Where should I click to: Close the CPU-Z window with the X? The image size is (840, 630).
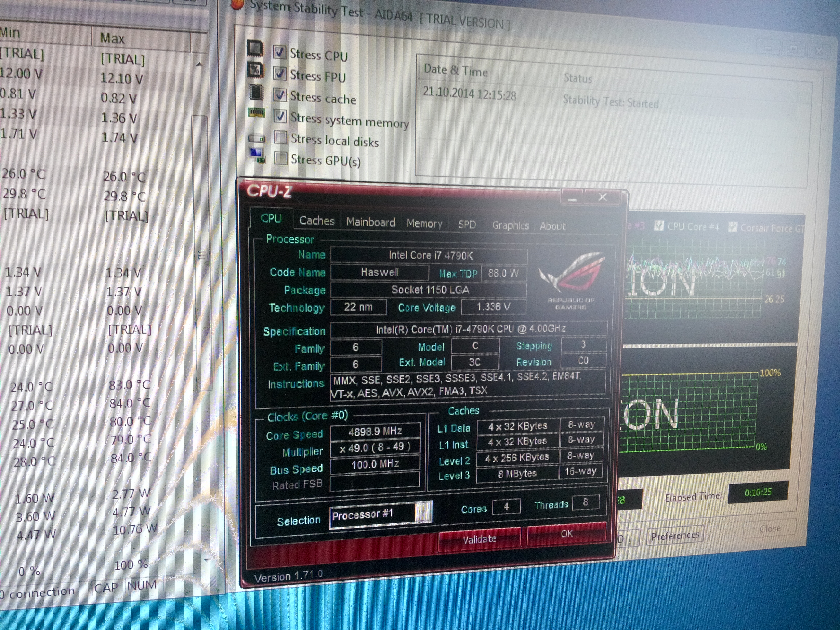pos(602,197)
